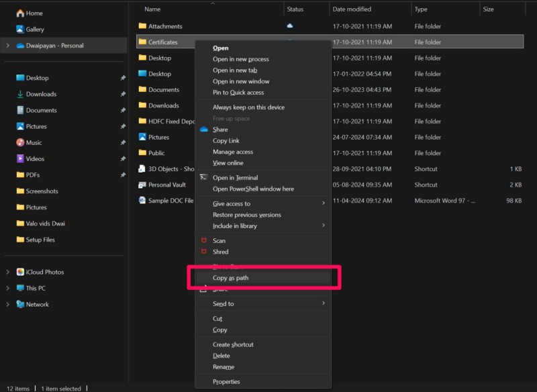Choose Copy as path from context menu
This screenshot has height=392, width=537.
click(x=231, y=278)
